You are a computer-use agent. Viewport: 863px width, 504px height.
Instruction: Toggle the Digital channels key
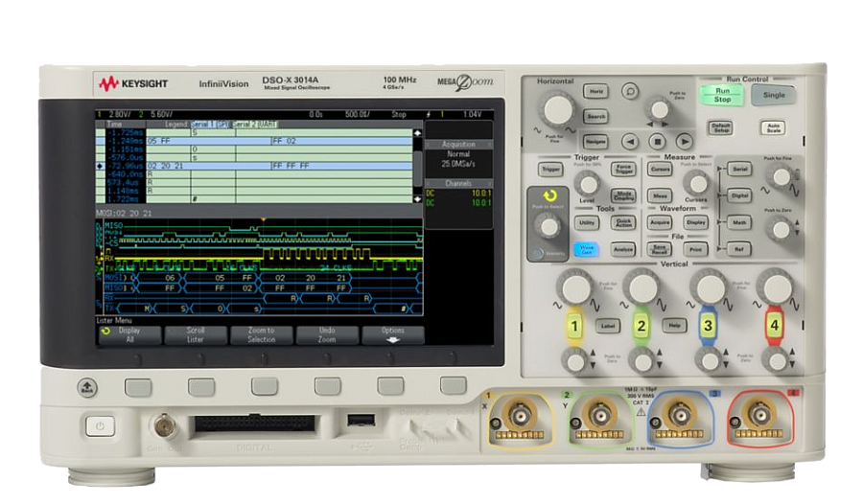click(x=739, y=195)
